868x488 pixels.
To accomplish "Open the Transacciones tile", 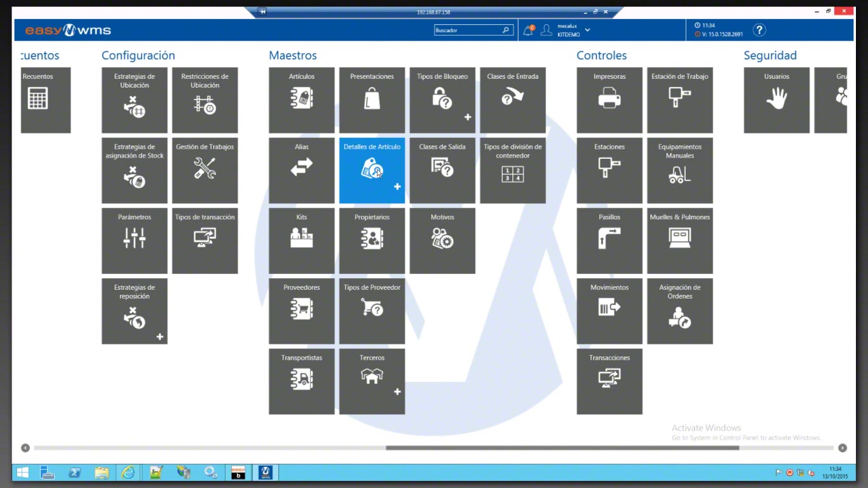I will click(x=609, y=381).
